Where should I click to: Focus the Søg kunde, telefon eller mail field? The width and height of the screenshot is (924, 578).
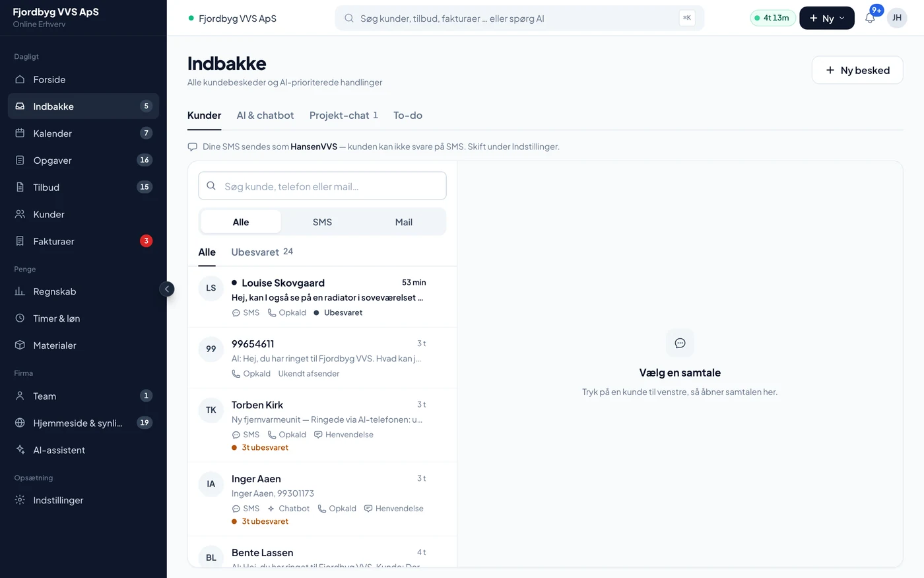[x=322, y=186]
